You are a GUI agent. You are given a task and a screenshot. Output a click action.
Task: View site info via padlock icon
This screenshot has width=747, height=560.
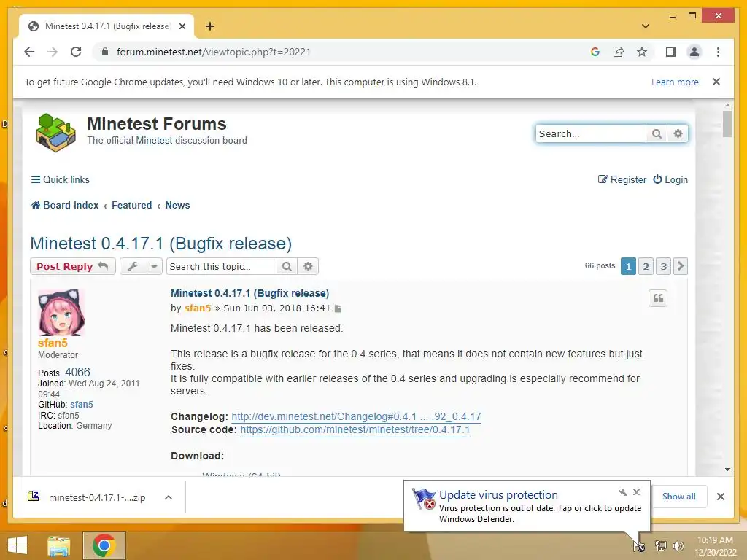point(105,52)
